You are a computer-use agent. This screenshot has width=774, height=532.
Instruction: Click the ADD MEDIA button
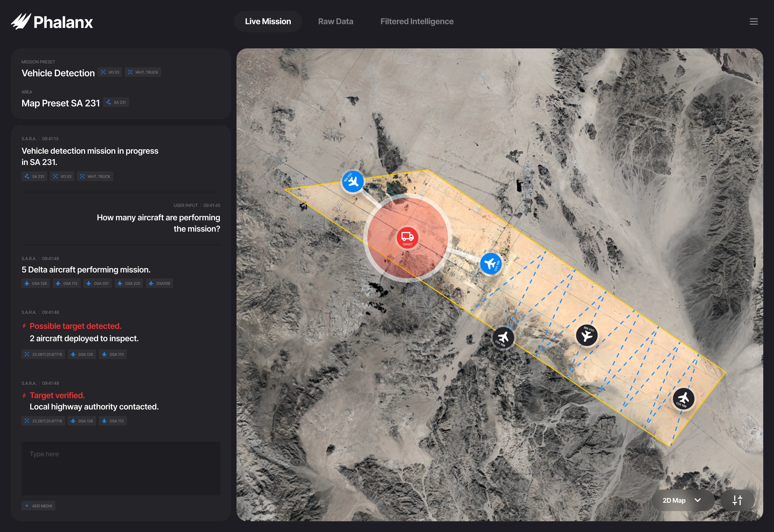point(38,506)
